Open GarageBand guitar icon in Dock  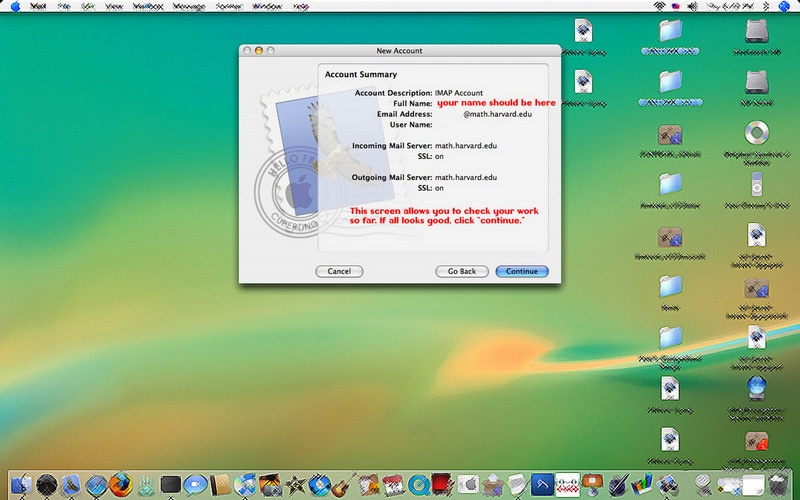pos(345,485)
